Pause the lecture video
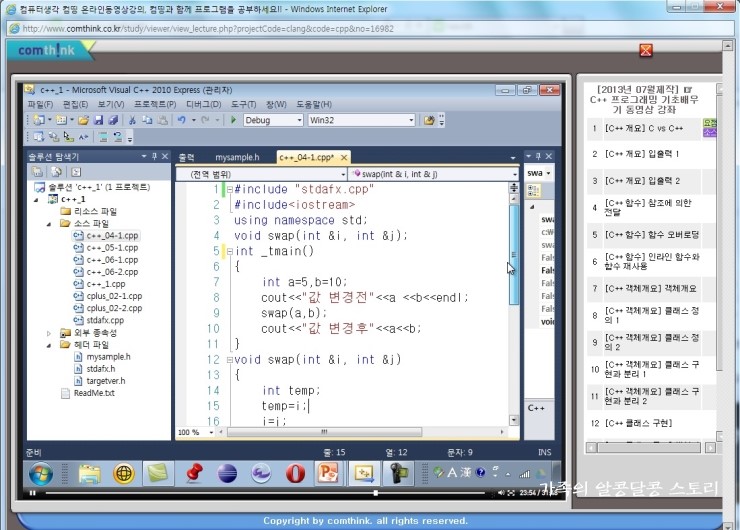The image size is (740, 530). click(32, 493)
